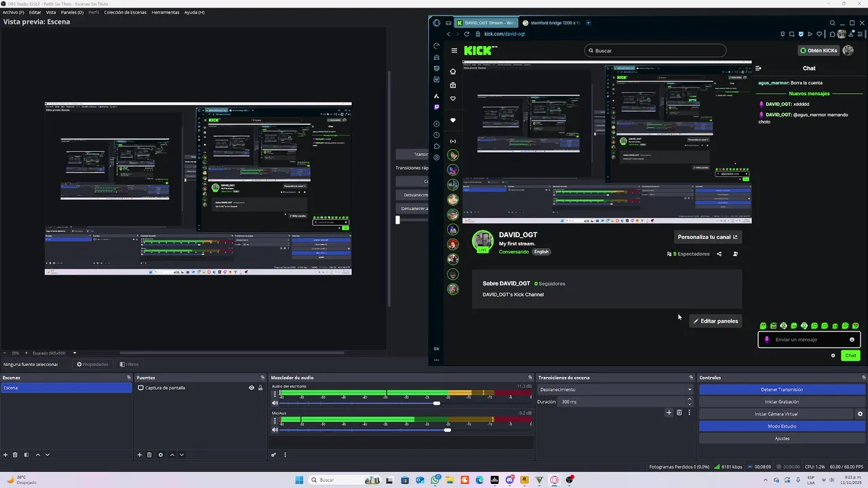
Task: Click the Enviar un mensaje chat field
Action: point(808,340)
